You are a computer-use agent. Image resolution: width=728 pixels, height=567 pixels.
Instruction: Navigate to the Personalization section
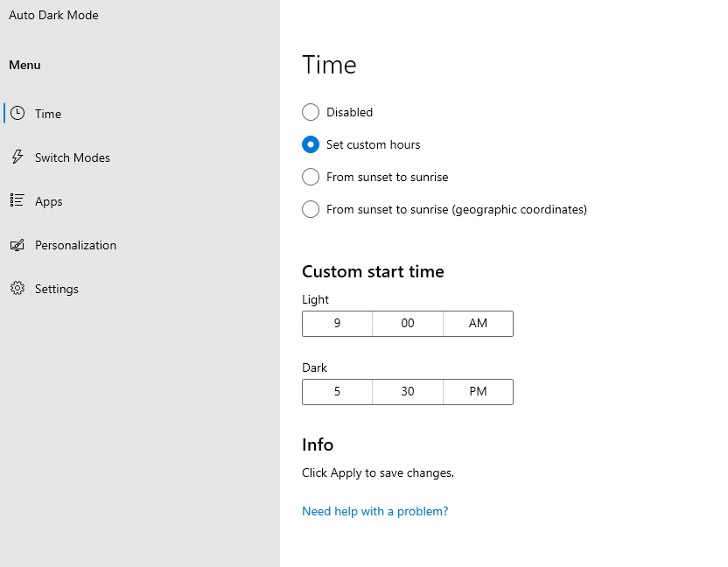click(x=75, y=245)
